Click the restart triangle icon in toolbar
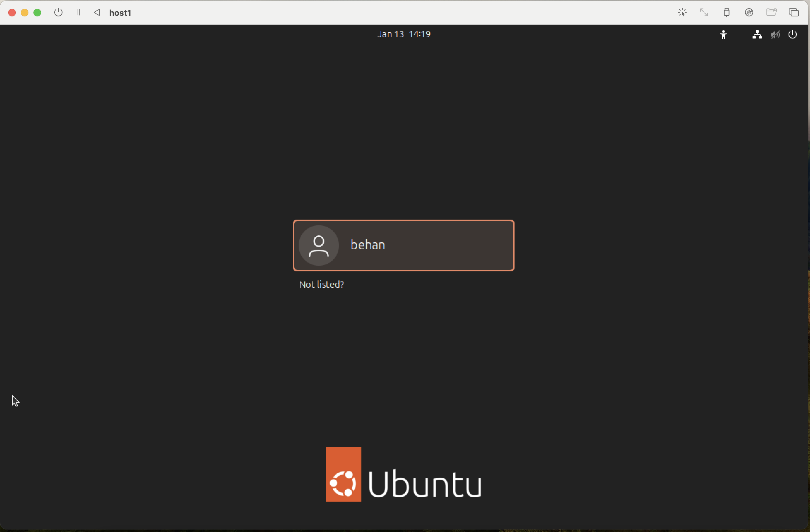Screen dimensions: 810x532 tap(97, 13)
